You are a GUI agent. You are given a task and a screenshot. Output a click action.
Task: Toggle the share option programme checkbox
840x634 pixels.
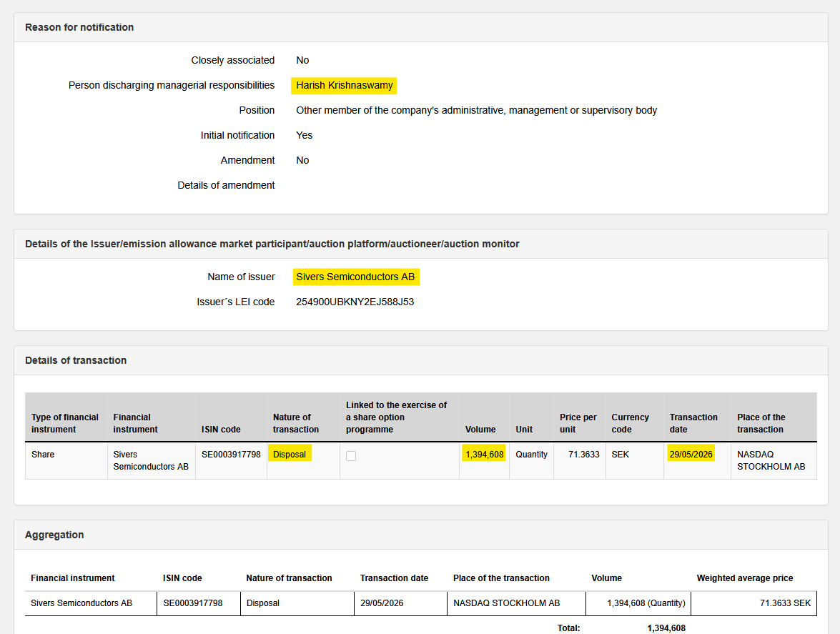(x=351, y=456)
